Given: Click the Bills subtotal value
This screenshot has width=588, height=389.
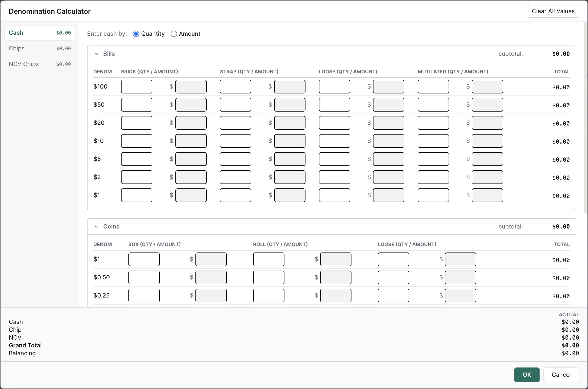Looking at the screenshot, I should (561, 54).
